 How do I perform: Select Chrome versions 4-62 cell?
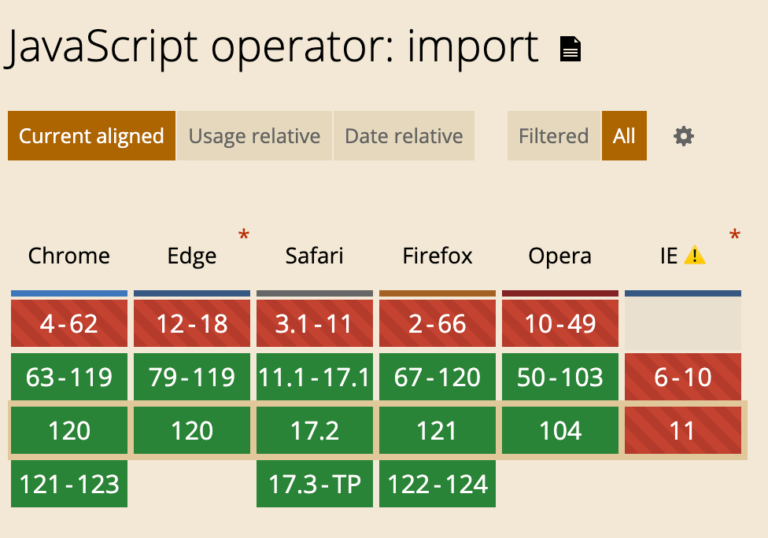click(x=69, y=324)
